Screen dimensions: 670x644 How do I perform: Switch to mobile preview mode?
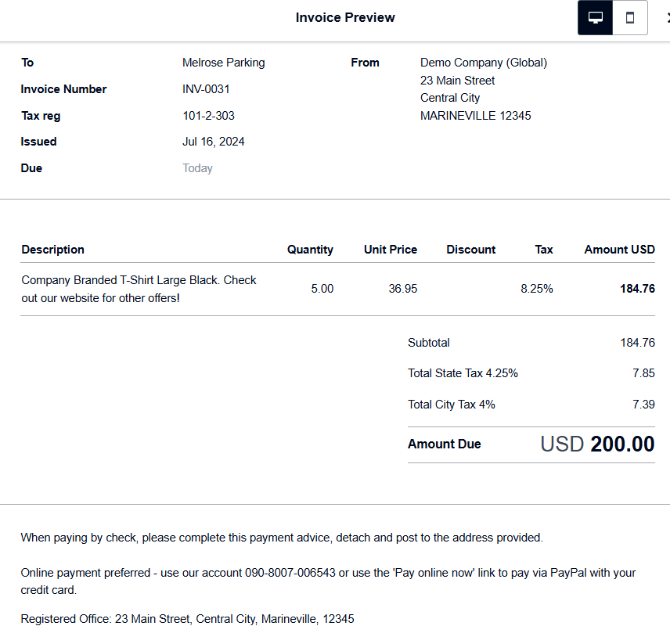point(630,18)
